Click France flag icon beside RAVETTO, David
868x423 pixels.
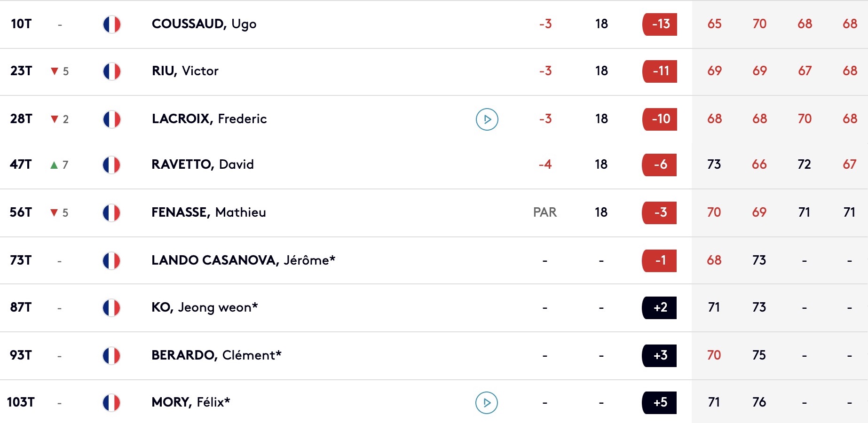point(111,165)
